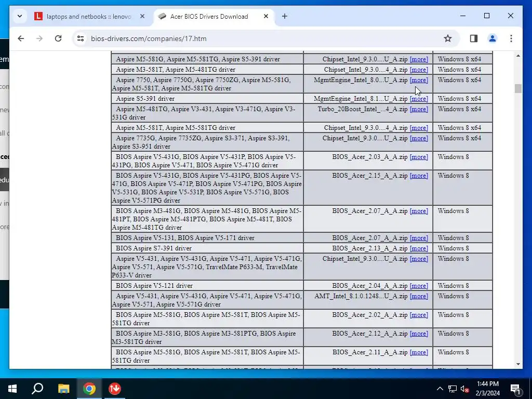Click more for BIOS_Acer_2.02_A_A.zip
Image resolution: width=532 pixels, height=399 pixels.
point(419,315)
